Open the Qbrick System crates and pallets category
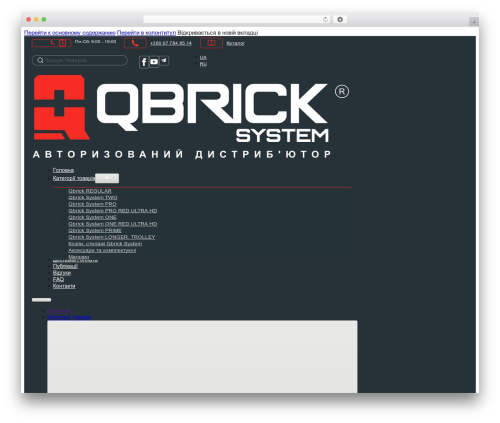500x423 pixels. click(x=105, y=244)
